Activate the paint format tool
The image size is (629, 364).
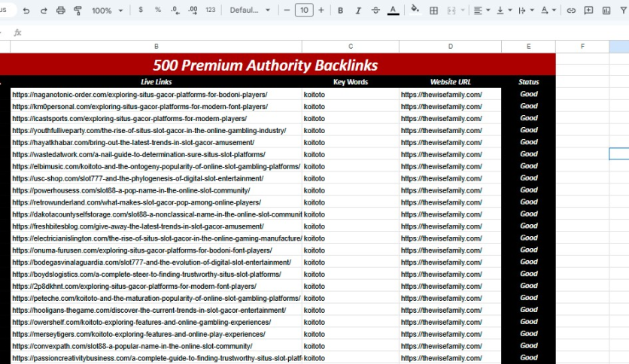(77, 11)
